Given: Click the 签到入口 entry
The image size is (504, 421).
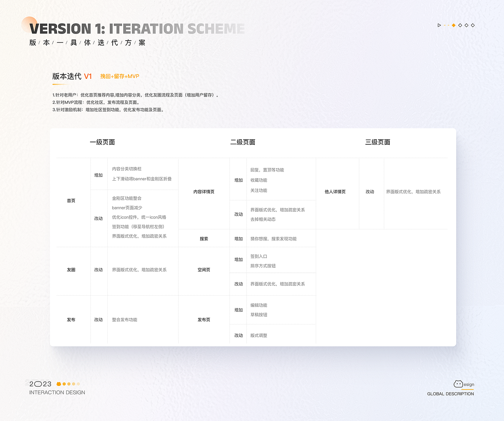Looking at the screenshot, I should pyautogui.click(x=259, y=256).
